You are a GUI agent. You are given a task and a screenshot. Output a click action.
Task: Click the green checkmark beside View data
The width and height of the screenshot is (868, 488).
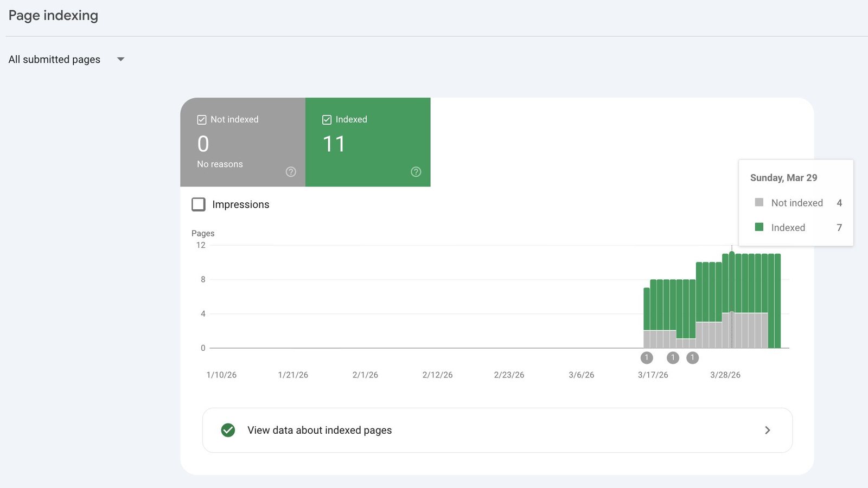tap(228, 430)
